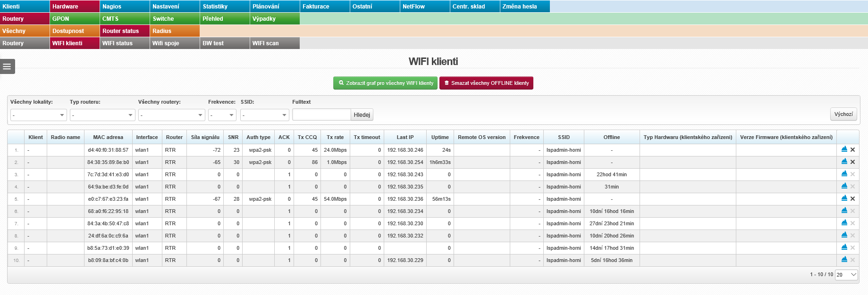Delete offline client b8:5a:73:d1:e0:39
868x295 pixels.
(x=853, y=248)
